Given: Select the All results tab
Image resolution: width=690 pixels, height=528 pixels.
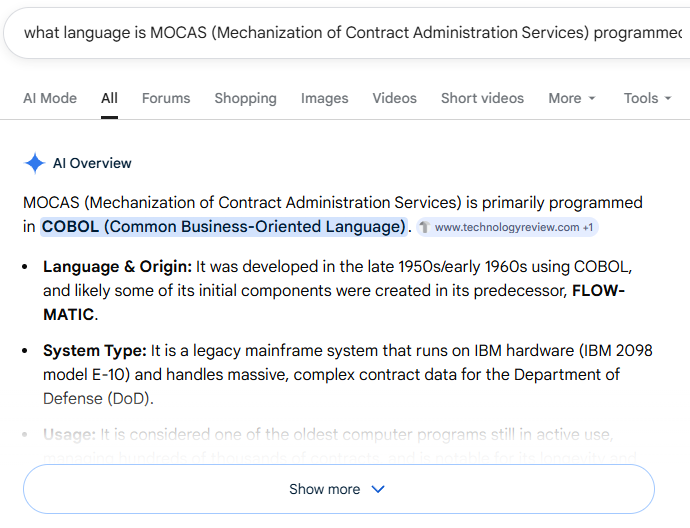Looking at the screenshot, I should pos(109,98).
